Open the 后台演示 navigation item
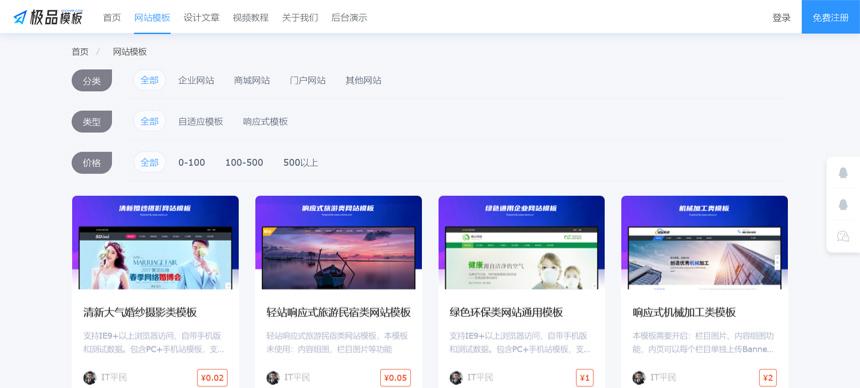The width and height of the screenshot is (860, 388). click(349, 18)
